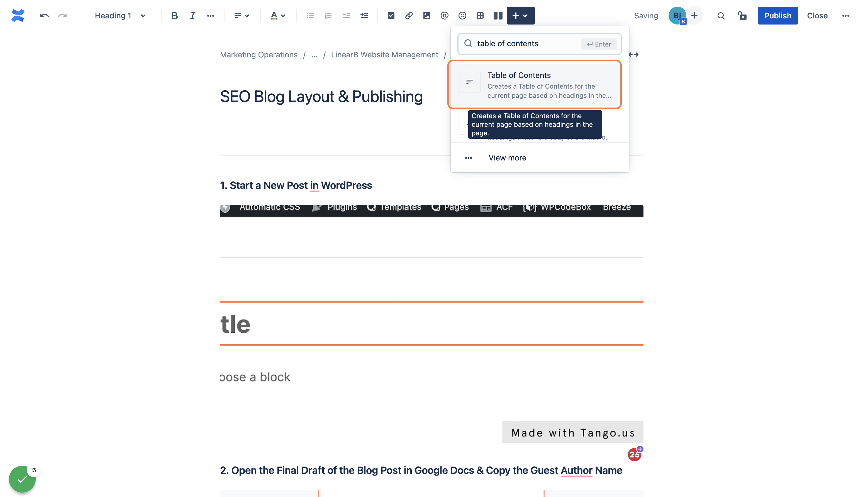Expand the collapsed breadcrumb ellipsis
Screen dimensions: 868x497
[314, 55]
